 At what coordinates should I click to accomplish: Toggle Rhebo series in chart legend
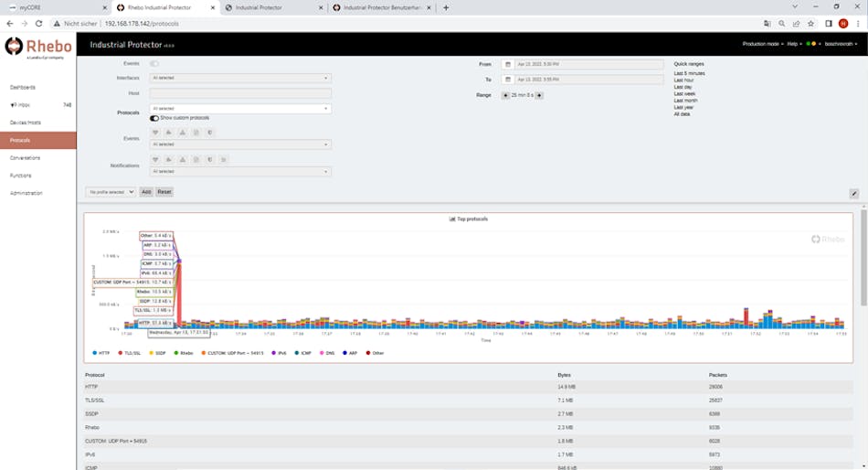(184, 353)
